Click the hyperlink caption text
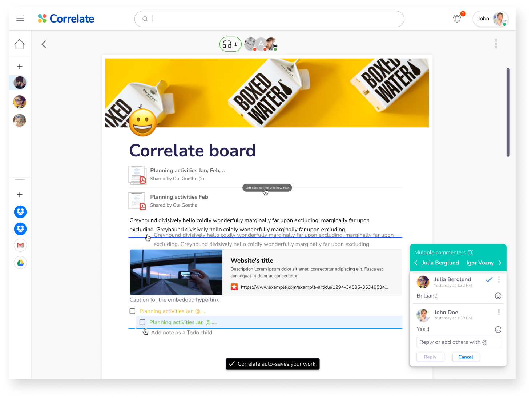This screenshot has width=532, height=398. [x=174, y=300]
